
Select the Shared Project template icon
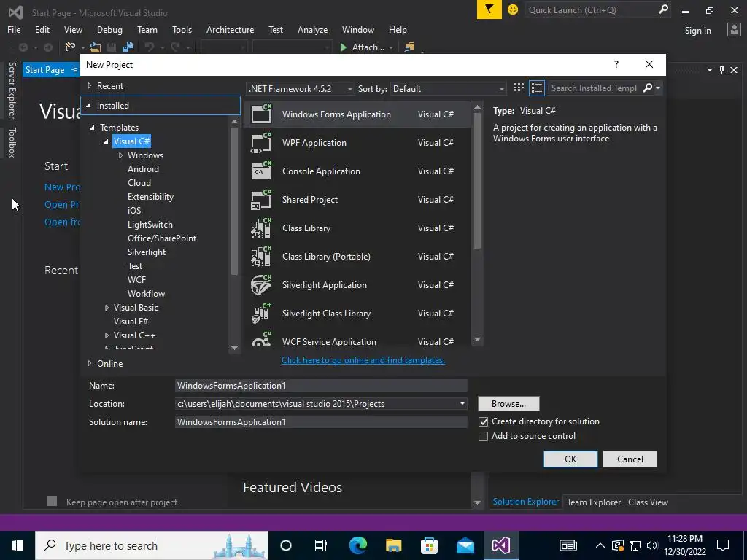coord(261,200)
